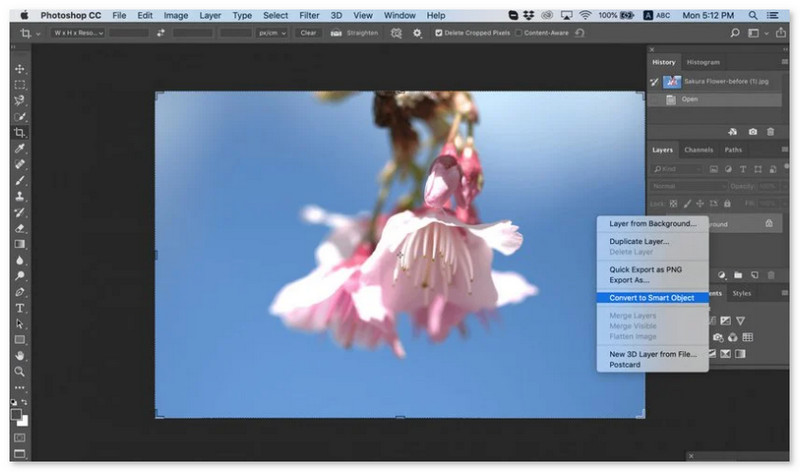Screen dimensions: 800x472
Task: Open crop tool preset picker arrow
Action: [38, 34]
